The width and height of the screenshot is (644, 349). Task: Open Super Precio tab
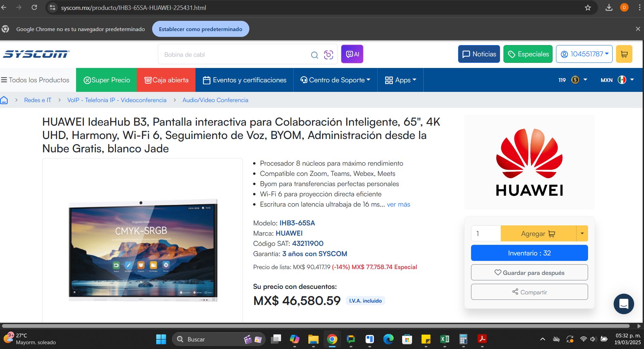click(x=106, y=80)
